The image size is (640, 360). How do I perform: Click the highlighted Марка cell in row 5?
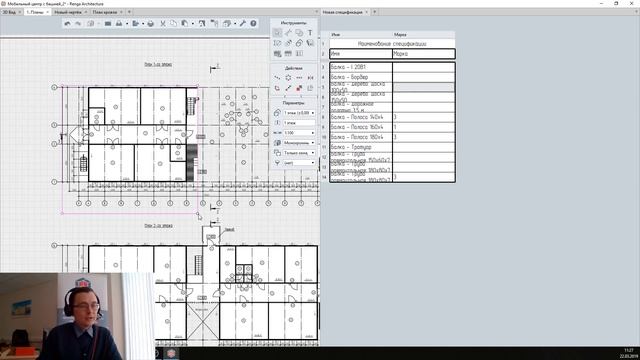point(424,87)
